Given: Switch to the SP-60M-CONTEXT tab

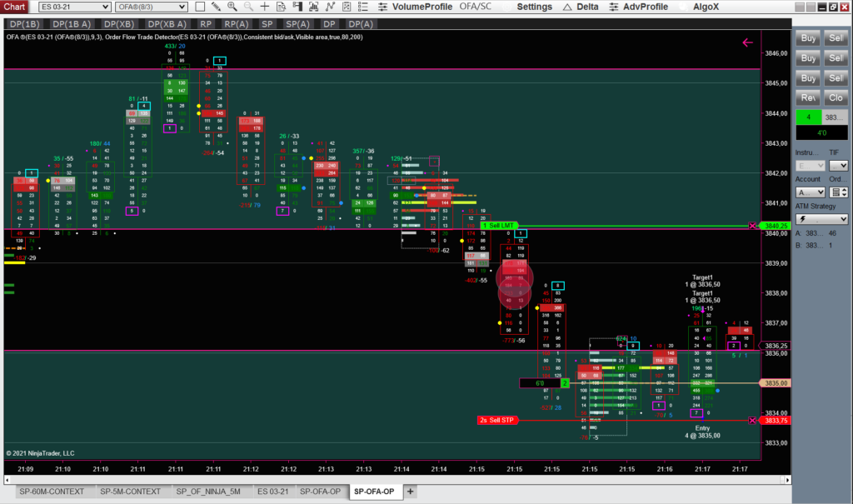Looking at the screenshot, I should [x=52, y=492].
